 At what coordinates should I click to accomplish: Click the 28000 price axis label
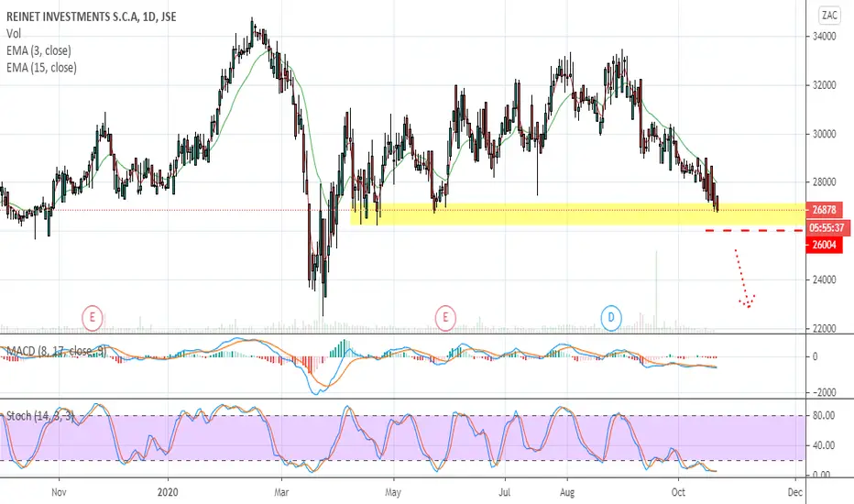coord(824,182)
